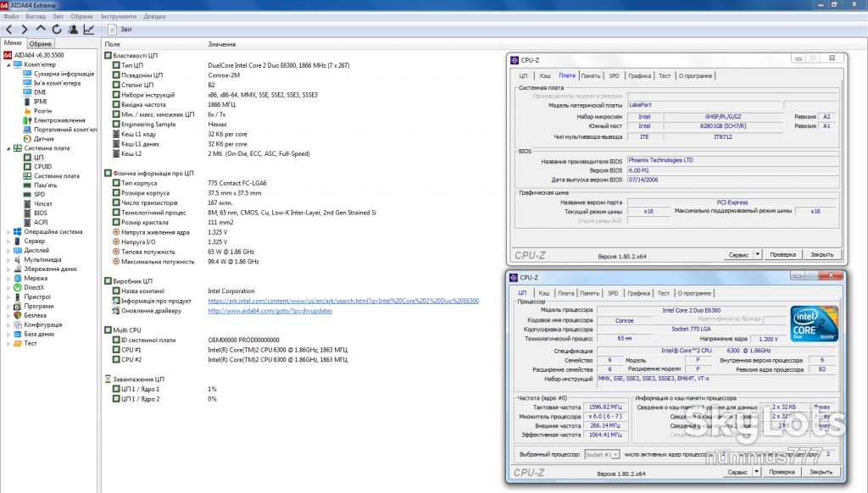Select the Мультимедіа speaker icon

tap(17, 259)
